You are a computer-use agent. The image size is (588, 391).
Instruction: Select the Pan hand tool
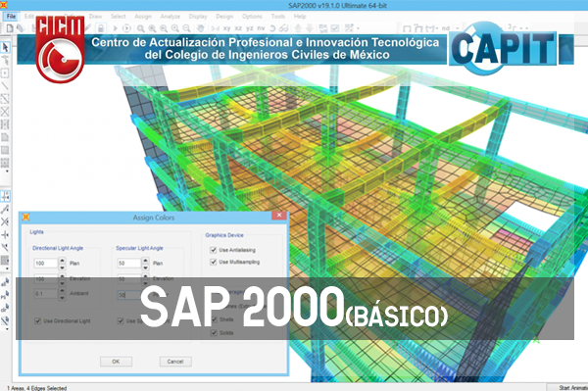pos(201,28)
